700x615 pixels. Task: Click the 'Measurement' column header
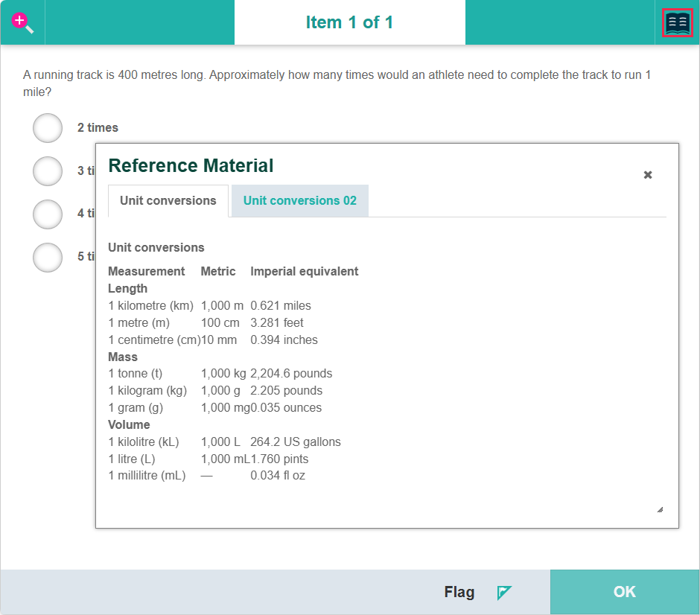click(x=147, y=271)
